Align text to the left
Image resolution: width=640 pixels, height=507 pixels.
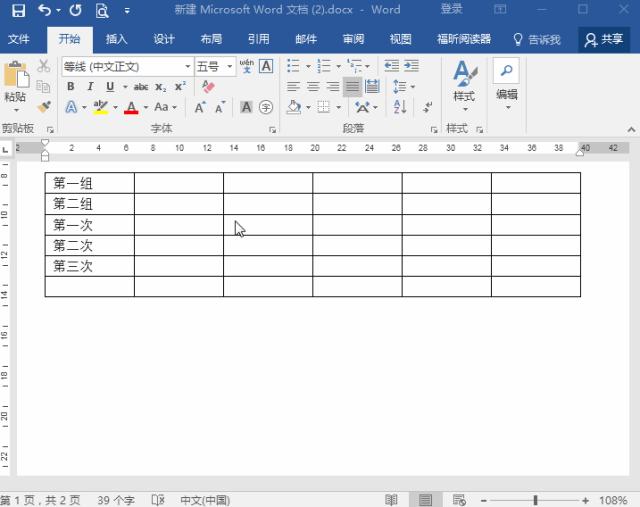tap(293, 87)
